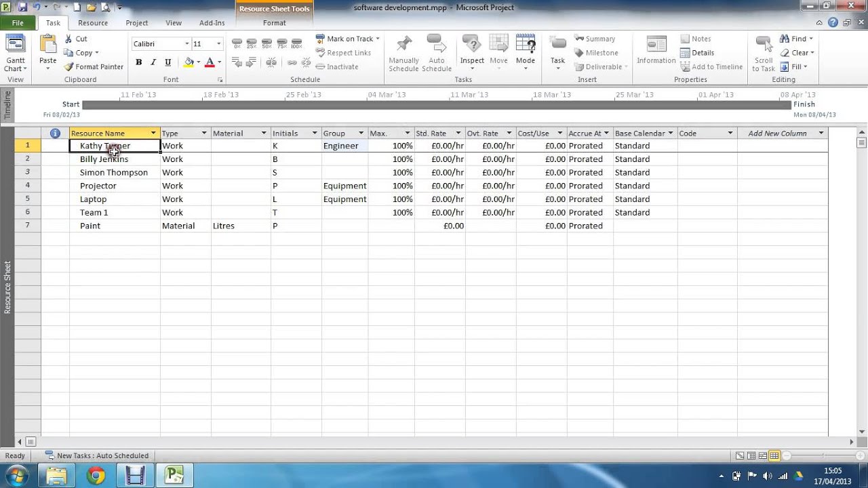Click row header number 5
This screenshot has width=868, height=488.
pyautogui.click(x=28, y=199)
